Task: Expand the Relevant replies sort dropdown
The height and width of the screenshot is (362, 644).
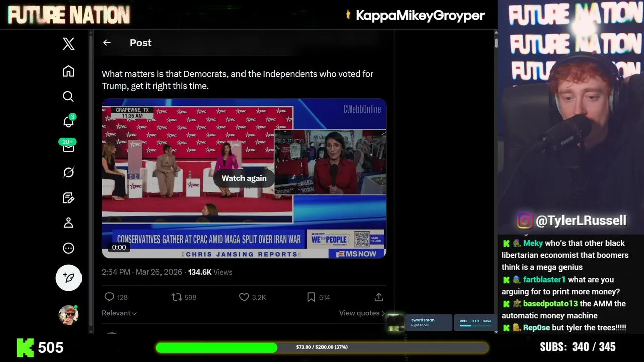Action: (x=119, y=313)
